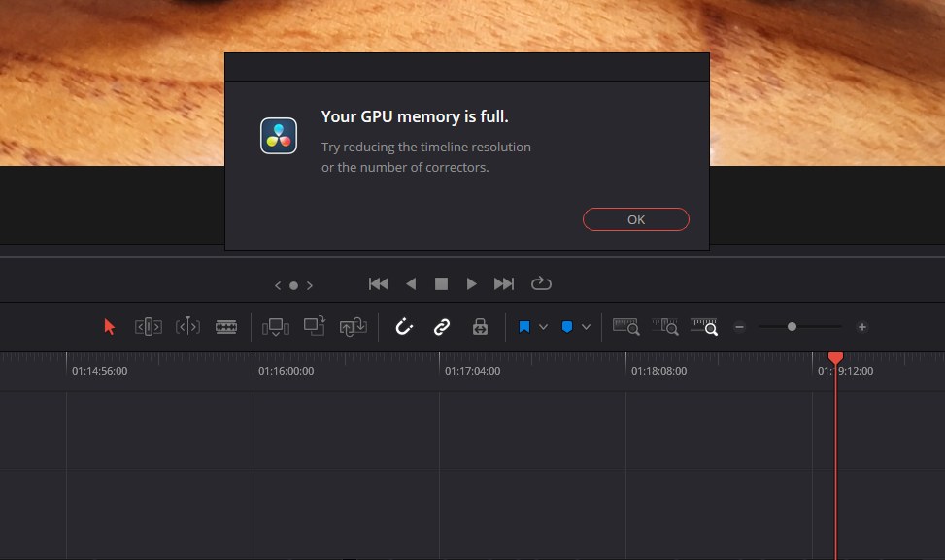This screenshot has height=560, width=945.
Task: Jump to last frame of timeline
Action: click(x=504, y=283)
